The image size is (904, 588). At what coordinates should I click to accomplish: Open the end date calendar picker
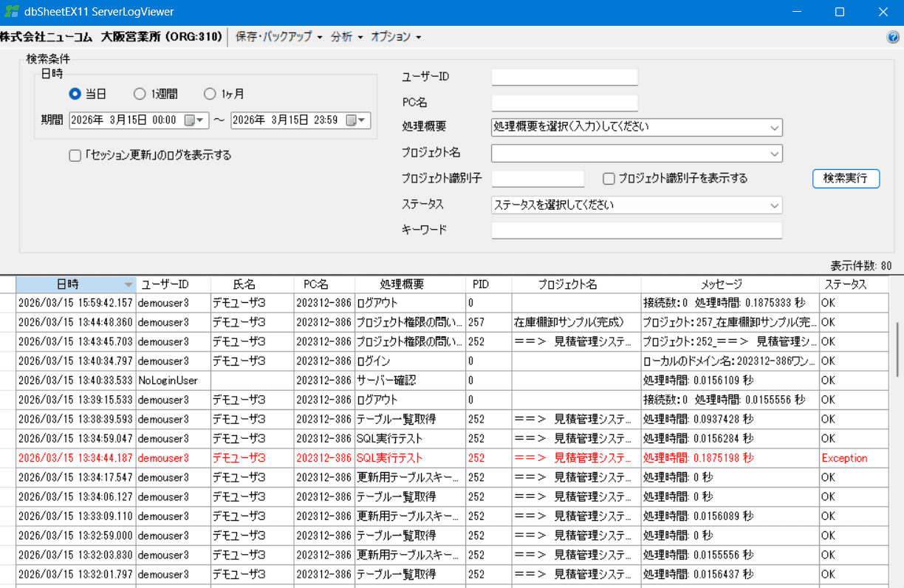(x=352, y=120)
